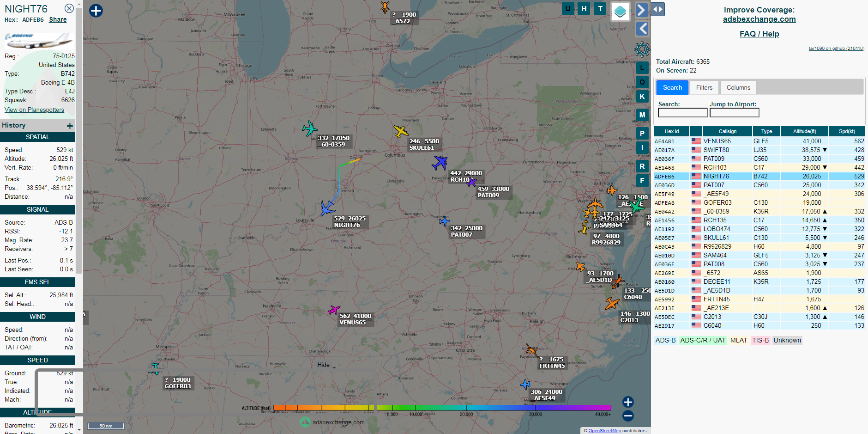Select the LOBO474 row in aircraft table
The height and width of the screenshot is (434, 868).
(x=759, y=229)
